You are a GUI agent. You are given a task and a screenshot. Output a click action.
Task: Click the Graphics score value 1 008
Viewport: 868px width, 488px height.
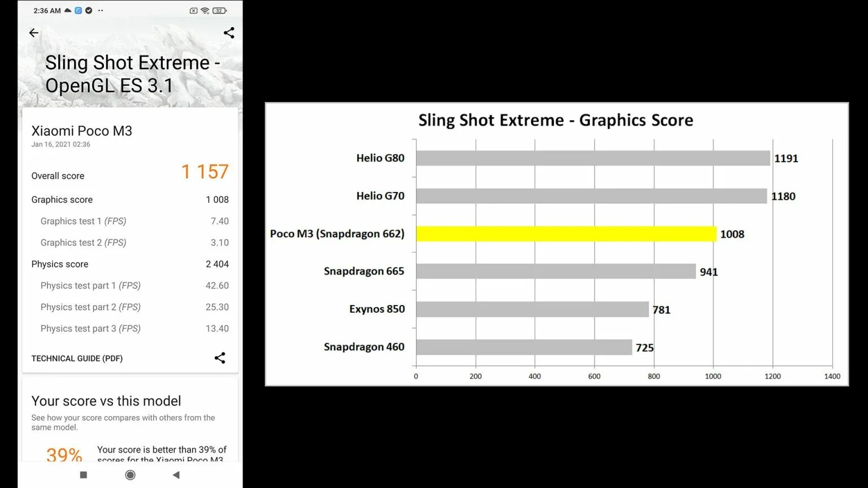217,200
